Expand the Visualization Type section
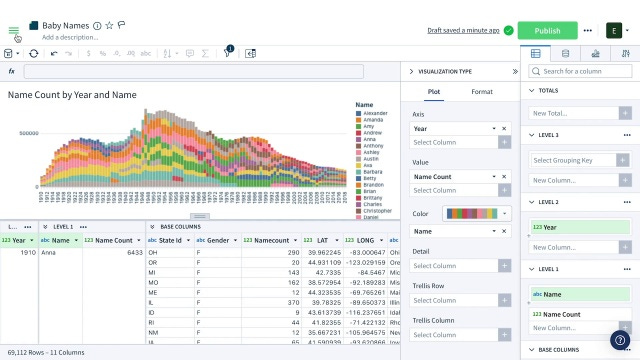 click(x=411, y=71)
